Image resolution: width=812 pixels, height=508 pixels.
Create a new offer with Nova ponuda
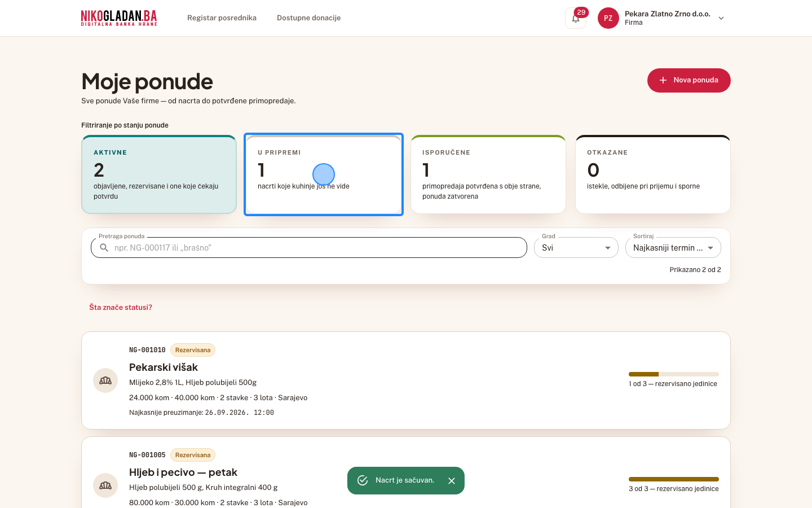pyautogui.click(x=689, y=80)
